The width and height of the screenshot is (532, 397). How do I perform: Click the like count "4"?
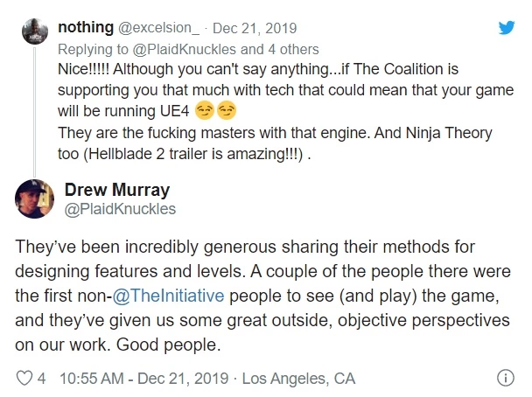pyautogui.click(x=42, y=379)
